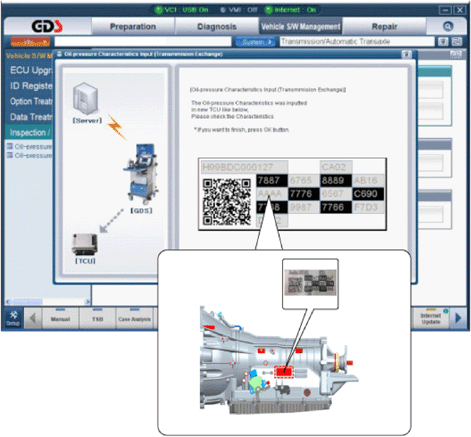
Task: Select first Oil-pressure tree entry
Action: [x=30, y=147]
